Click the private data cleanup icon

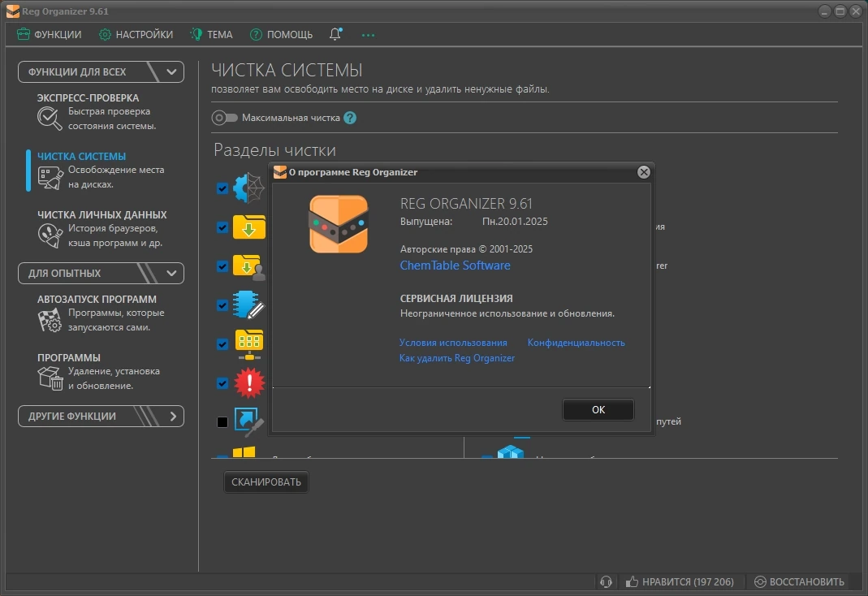(50, 235)
